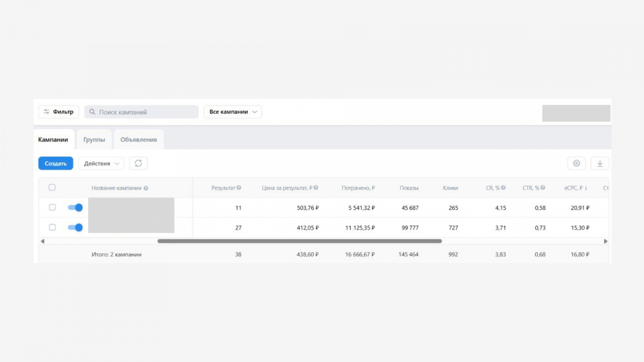This screenshot has height=362, width=644.
Task: Click CTR value 0,73
Action: pyautogui.click(x=540, y=228)
